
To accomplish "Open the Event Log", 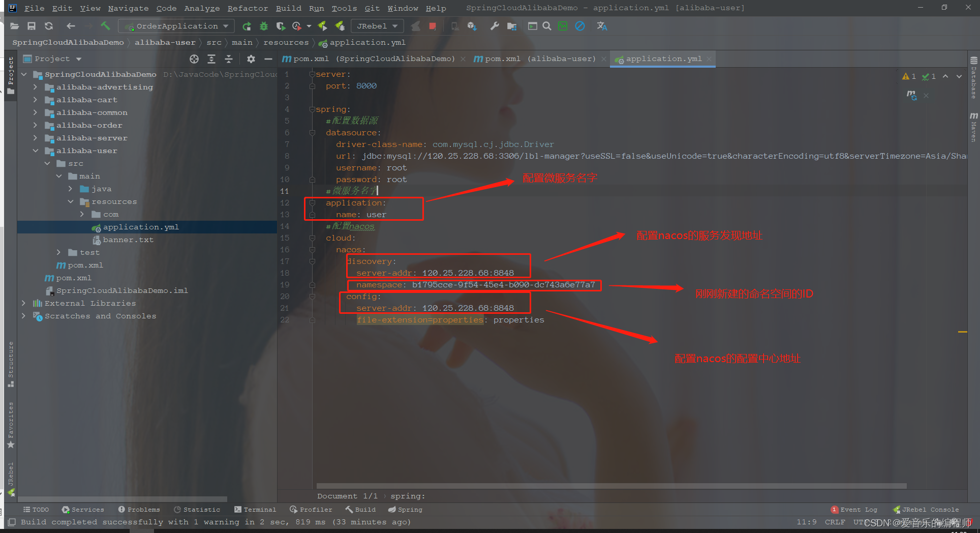I will point(854,510).
